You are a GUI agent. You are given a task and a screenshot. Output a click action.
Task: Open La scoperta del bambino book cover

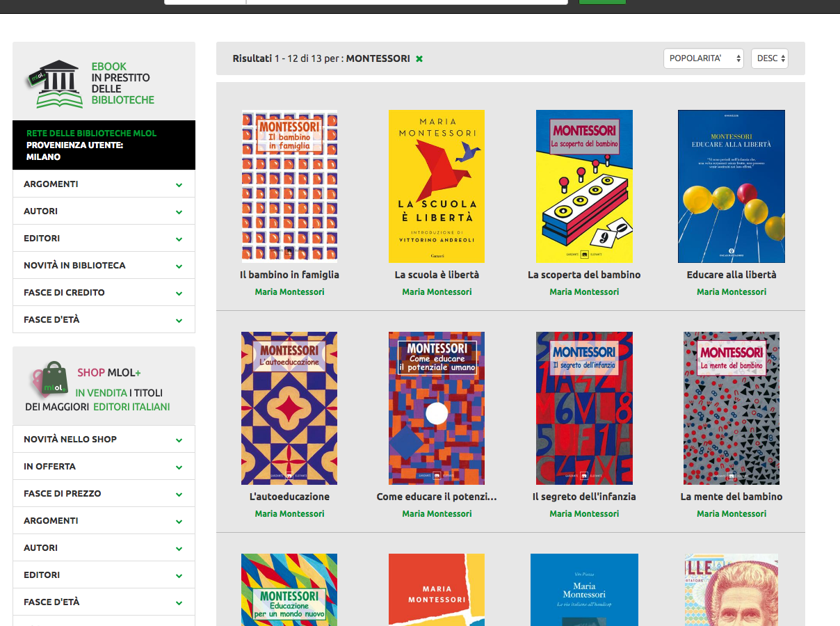tap(584, 186)
